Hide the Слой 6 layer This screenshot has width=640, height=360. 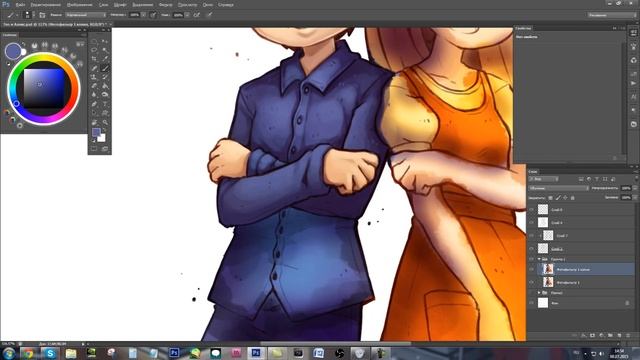[x=531, y=248]
